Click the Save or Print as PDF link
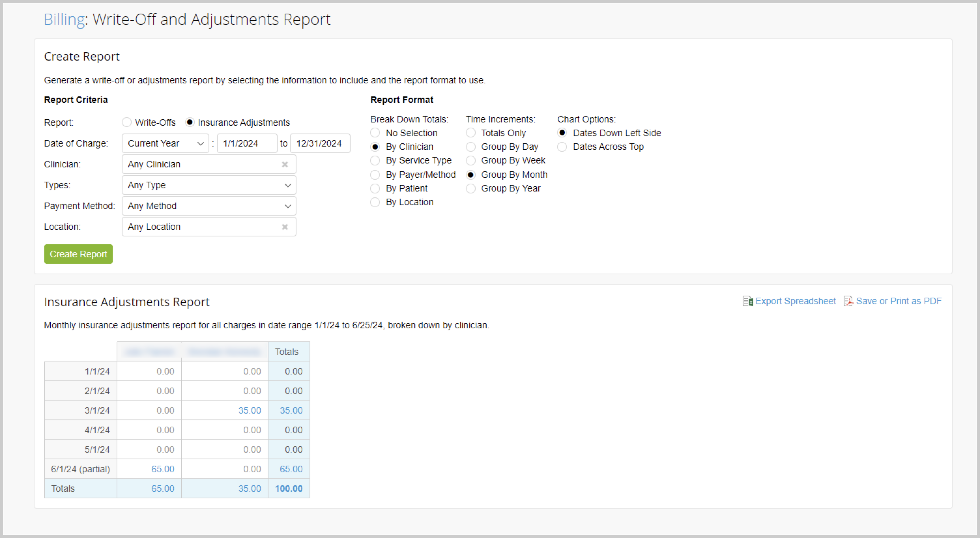Viewport: 980px width, 538px height. pos(899,301)
